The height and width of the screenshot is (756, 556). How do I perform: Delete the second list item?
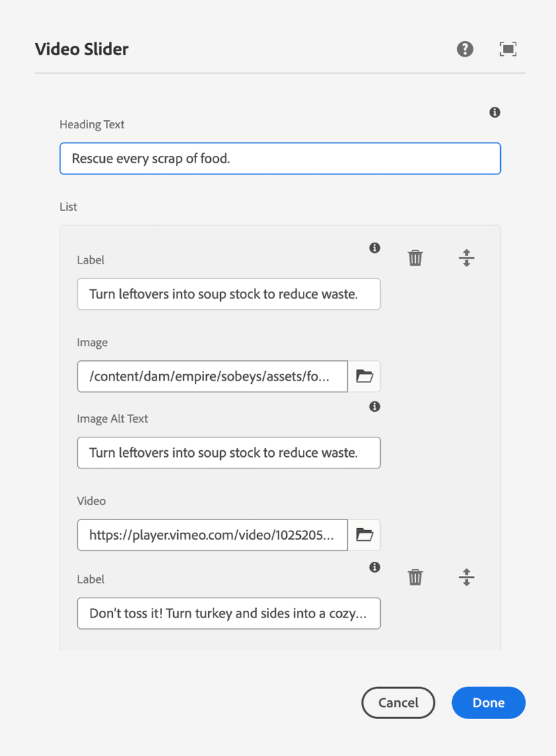click(416, 577)
